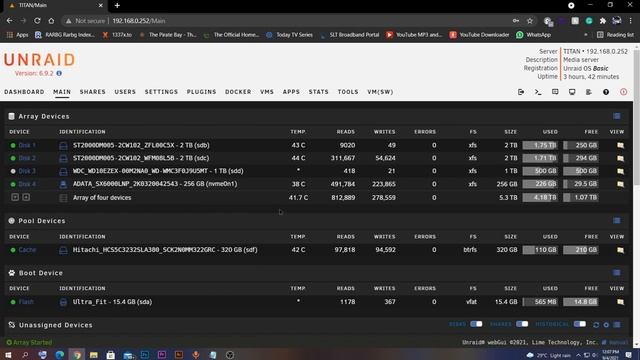Open the system log icon
The width and height of the screenshot is (640, 360).
pos(589,92)
